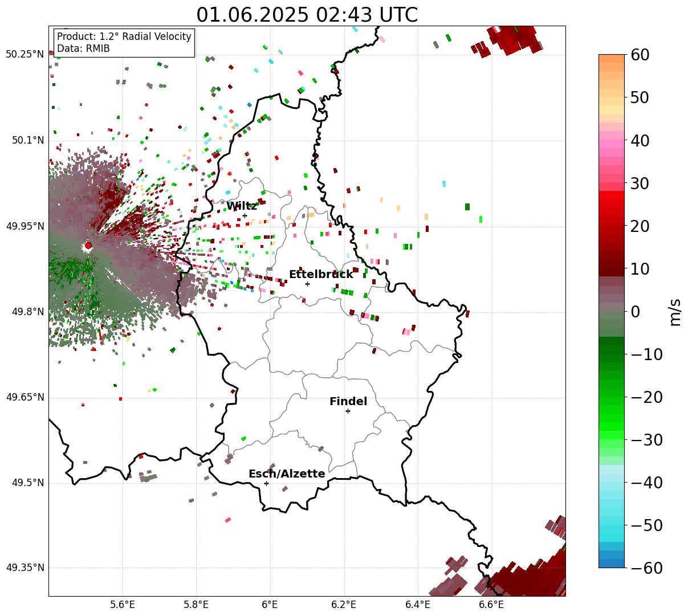Click the colorbar value −30

pyautogui.click(x=646, y=440)
